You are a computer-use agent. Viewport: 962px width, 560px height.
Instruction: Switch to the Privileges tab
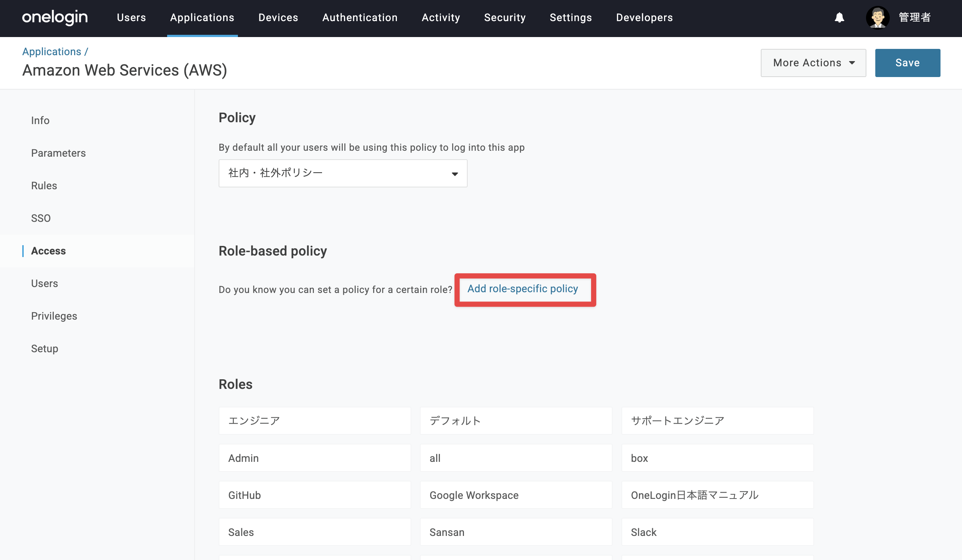click(x=54, y=316)
